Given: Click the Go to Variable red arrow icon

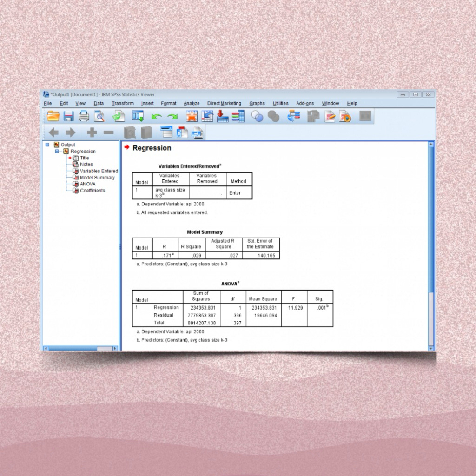Looking at the screenshot, I should (x=223, y=116).
